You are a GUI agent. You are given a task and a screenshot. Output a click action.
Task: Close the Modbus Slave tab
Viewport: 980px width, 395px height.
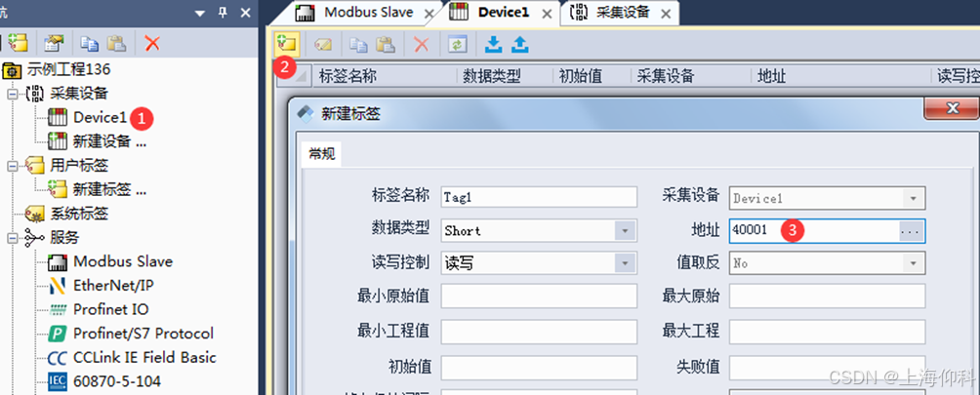pyautogui.click(x=429, y=13)
